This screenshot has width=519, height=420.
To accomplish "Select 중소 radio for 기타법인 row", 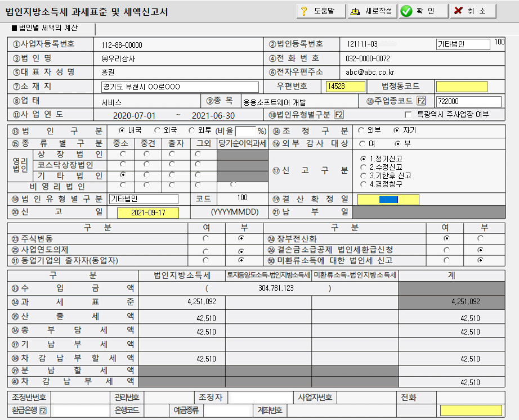I will [x=123, y=174].
